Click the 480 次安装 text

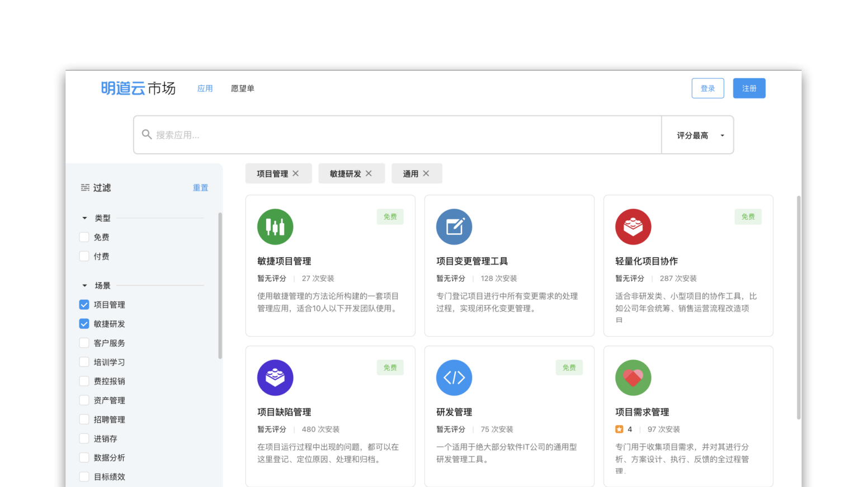(321, 429)
